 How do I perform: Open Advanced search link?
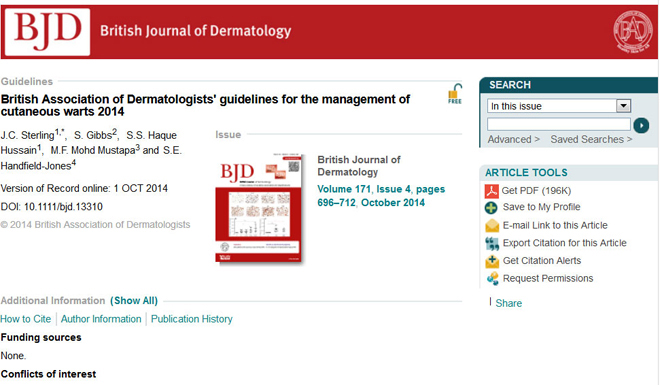[x=514, y=139]
